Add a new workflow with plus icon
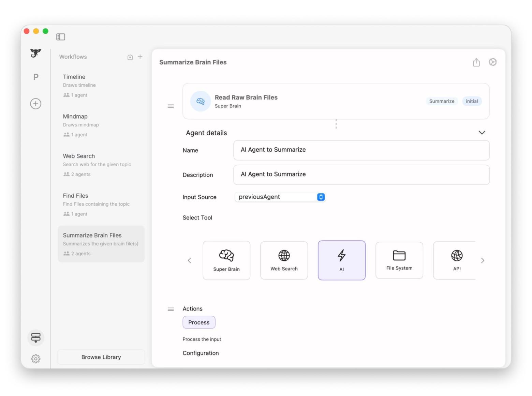Viewport: 532px width, 396px height. (140, 57)
